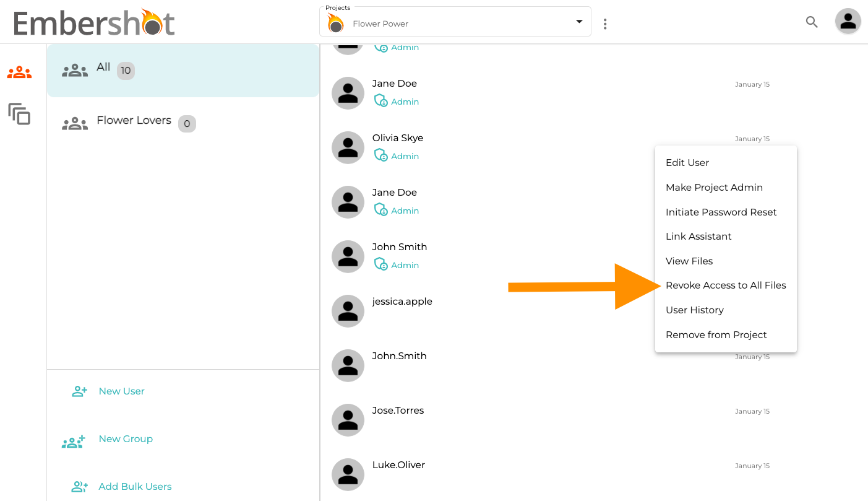
Task: Click the New User add-person icon
Action: click(x=80, y=391)
